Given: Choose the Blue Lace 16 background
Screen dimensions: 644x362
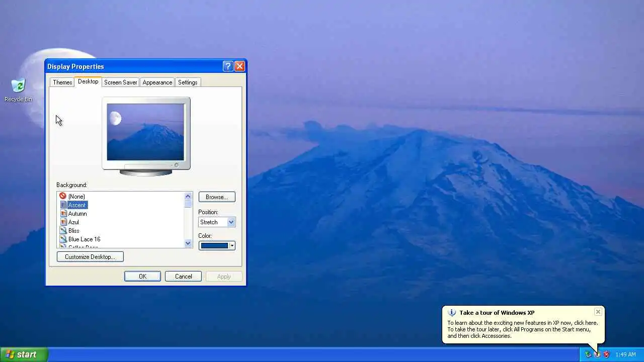Looking at the screenshot, I should click(85, 239).
